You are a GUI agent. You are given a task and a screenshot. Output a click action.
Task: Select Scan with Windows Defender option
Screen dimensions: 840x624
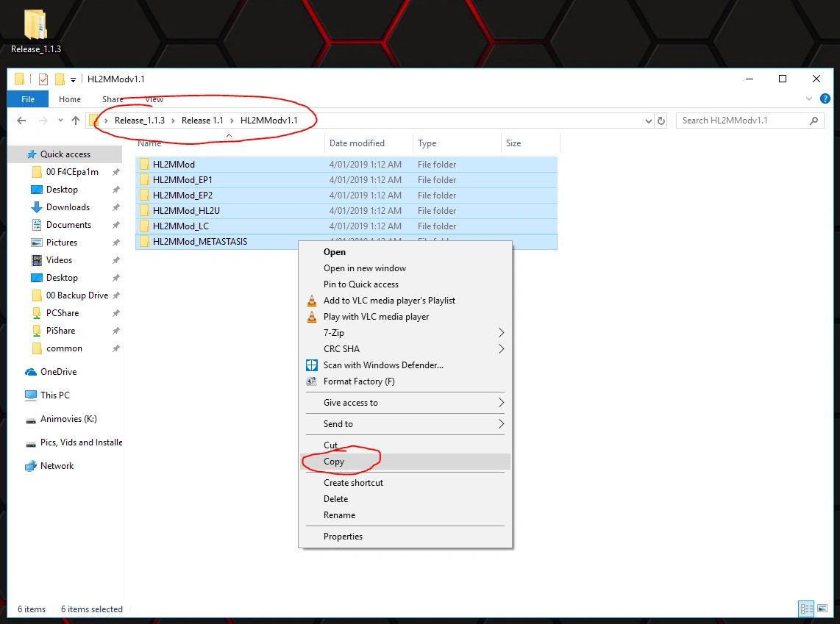click(382, 365)
